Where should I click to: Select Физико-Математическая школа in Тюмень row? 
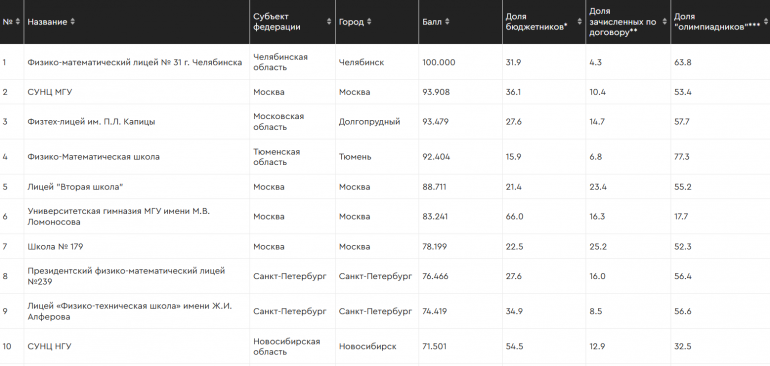tap(93, 157)
